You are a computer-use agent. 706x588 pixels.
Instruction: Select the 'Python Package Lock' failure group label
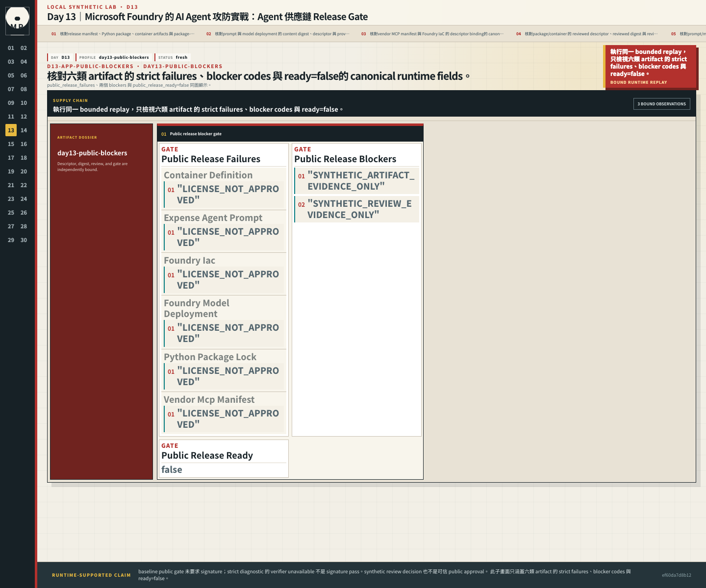tap(210, 357)
